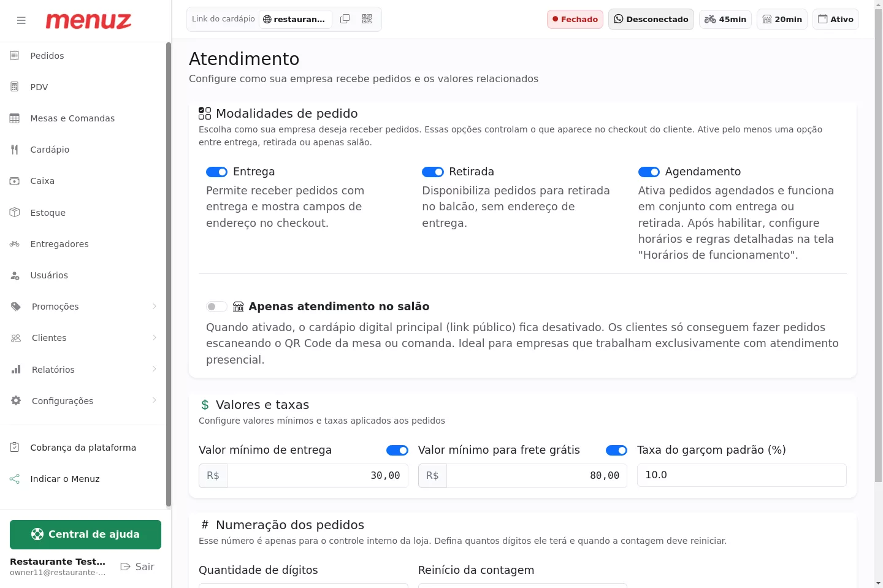Click the 45min delivery time button
Image resolution: width=883 pixels, height=588 pixels.
pos(725,19)
